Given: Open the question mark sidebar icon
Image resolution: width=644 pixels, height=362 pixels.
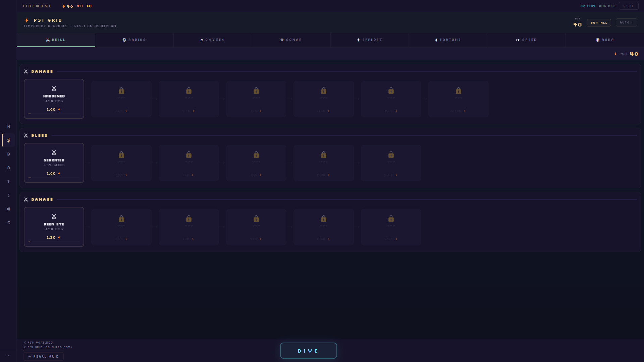Looking at the screenshot, I should point(9,181).
